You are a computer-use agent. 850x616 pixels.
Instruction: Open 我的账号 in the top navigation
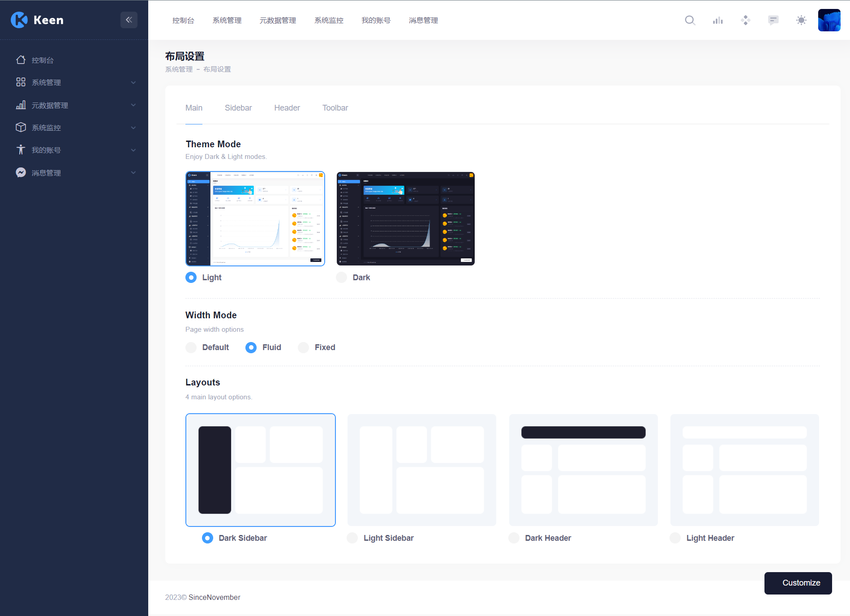376,20
